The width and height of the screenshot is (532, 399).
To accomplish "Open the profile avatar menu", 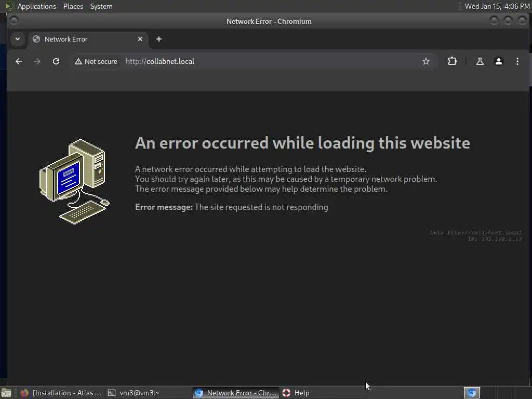I will pyautogui.click(x=498, y=61).
